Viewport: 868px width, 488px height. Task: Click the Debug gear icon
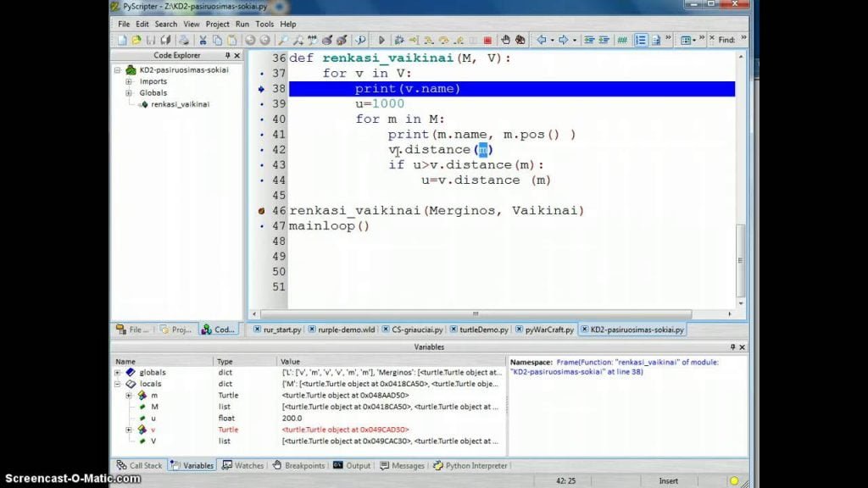coord(398,40)
